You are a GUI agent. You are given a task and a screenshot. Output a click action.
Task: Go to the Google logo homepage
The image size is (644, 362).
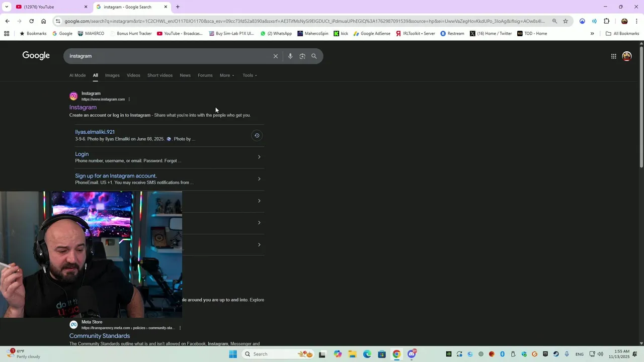point(36,56)
